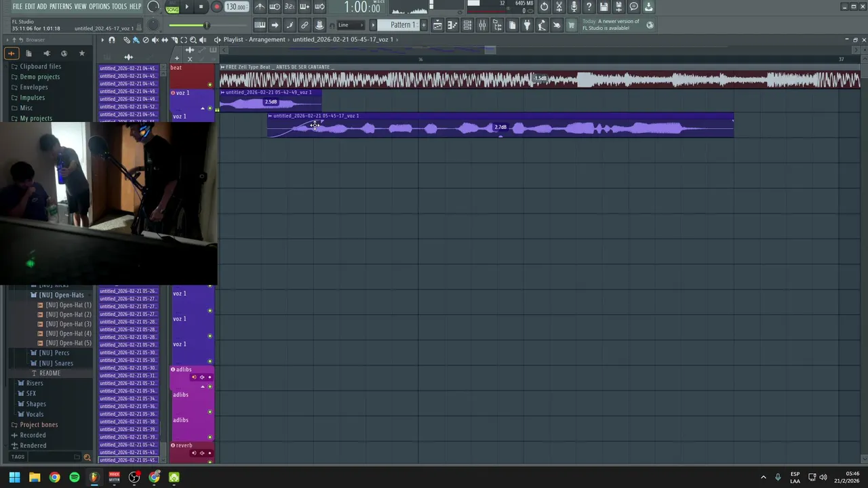
Task: Collapse the adlibs track group arrow
Action: click(202, 386)
